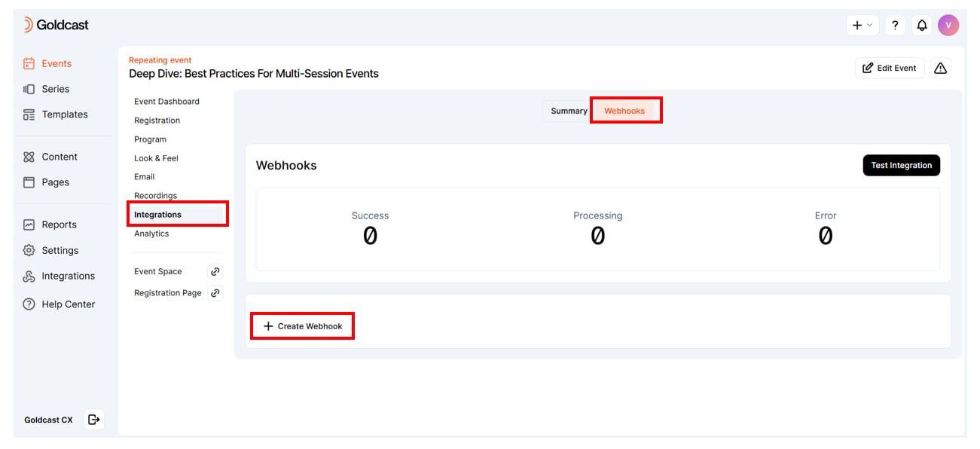Open Registration in event menu

click(157, 121)
